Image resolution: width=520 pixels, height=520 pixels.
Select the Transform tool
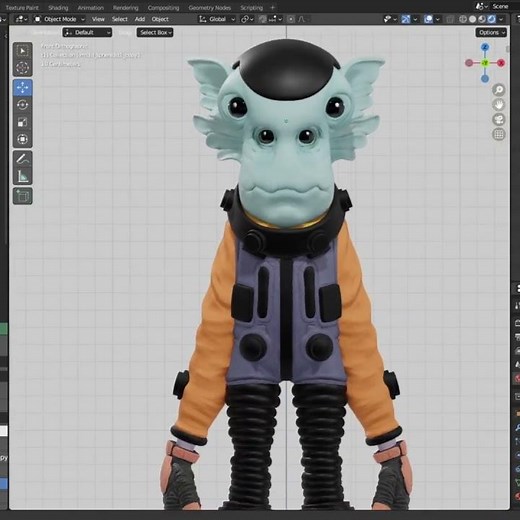point(22,139)
